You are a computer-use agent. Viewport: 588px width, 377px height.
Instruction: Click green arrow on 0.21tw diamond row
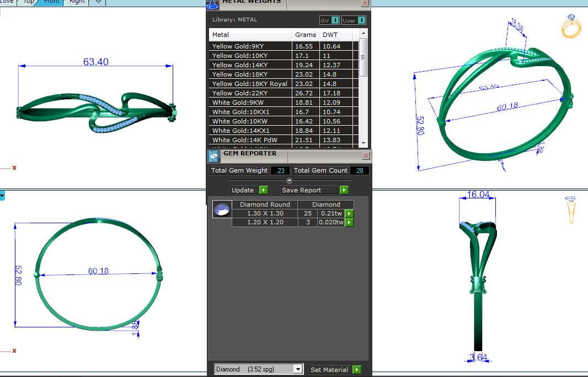click(x=349, y=214)
